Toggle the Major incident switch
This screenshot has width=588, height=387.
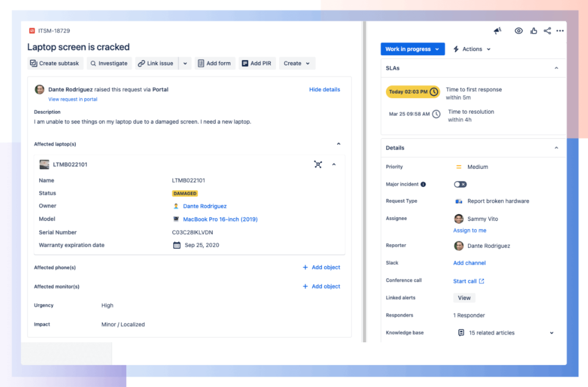(460, 184)
